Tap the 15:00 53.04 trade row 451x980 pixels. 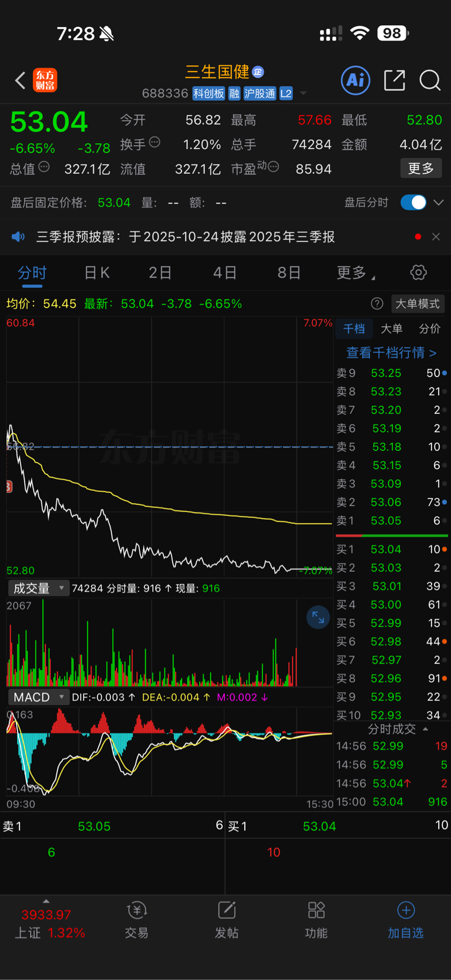click(392, 801)
